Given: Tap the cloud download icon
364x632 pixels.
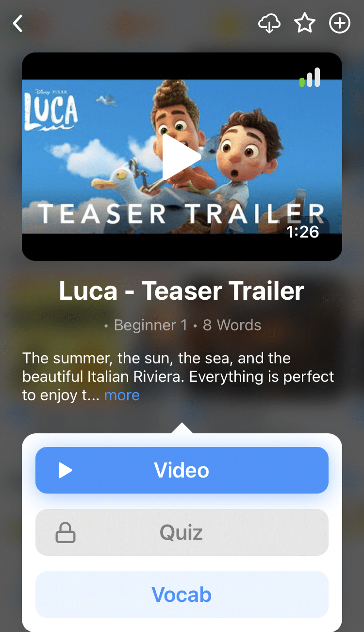Looking at the screenshot, I should click(x=269, y=23).
